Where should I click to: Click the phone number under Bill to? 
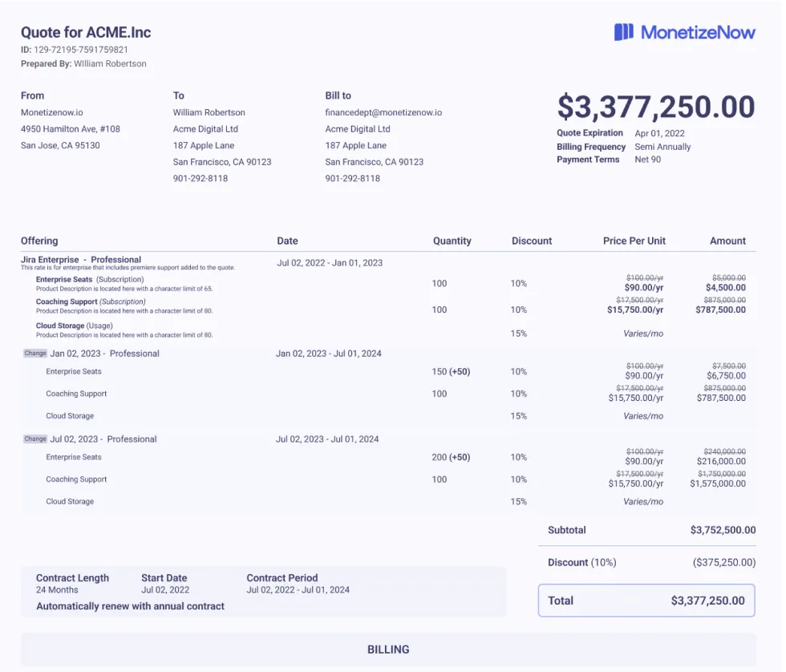click(352, 178)
